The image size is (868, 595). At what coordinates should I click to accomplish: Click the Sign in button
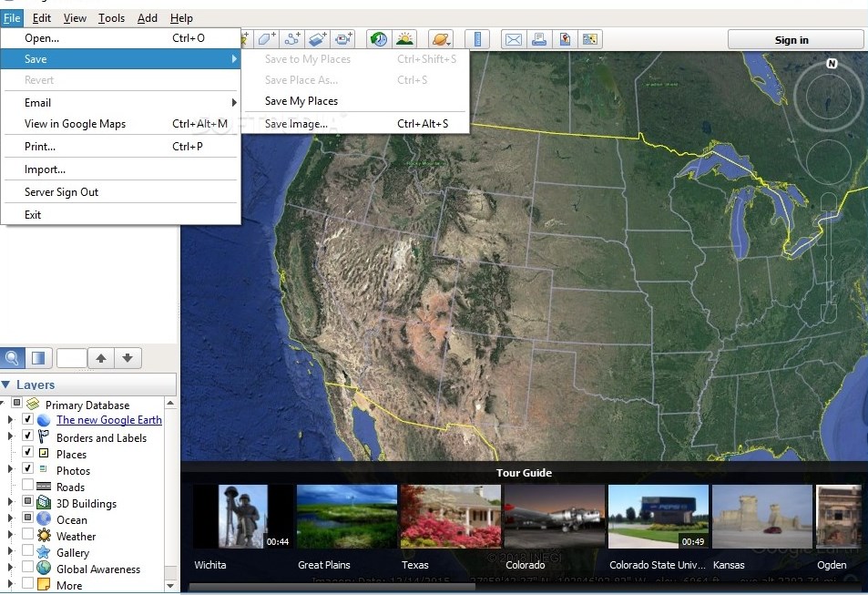[795, 40]
